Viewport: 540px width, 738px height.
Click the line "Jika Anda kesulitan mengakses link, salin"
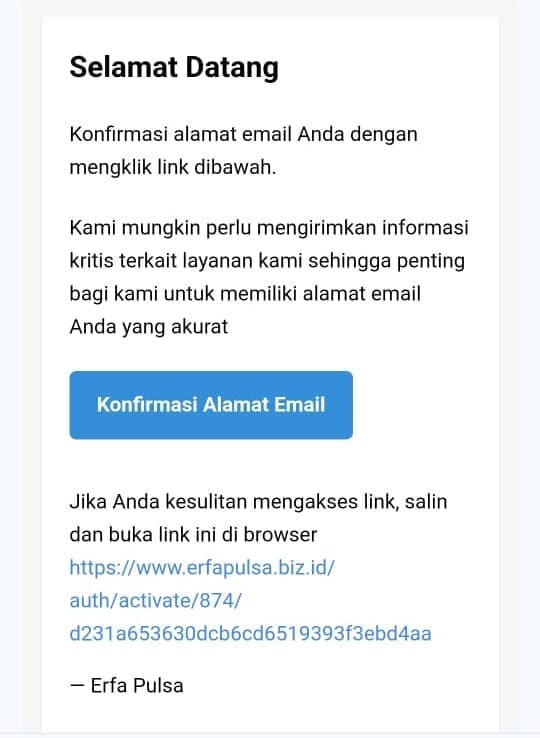pos(258,502)
